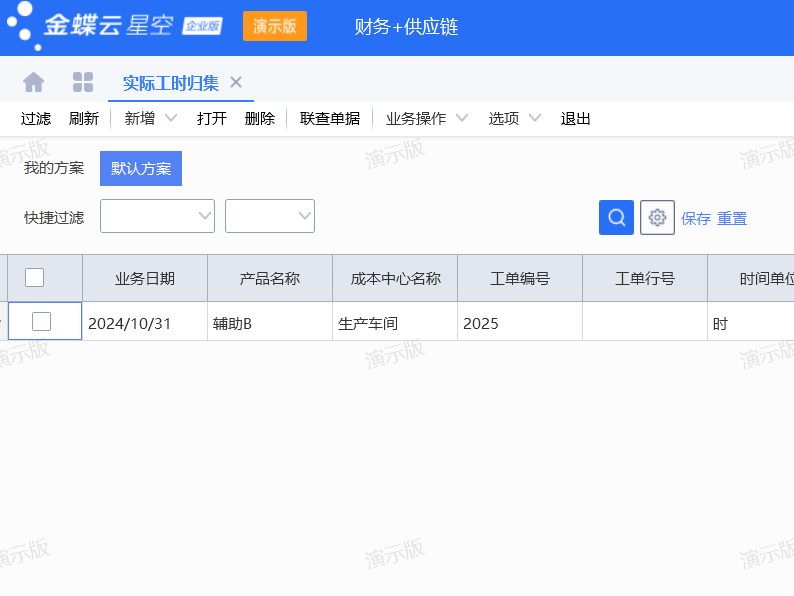Click the 工单编号 column header
Screen dimensions: 794x596
click(520, 278)
